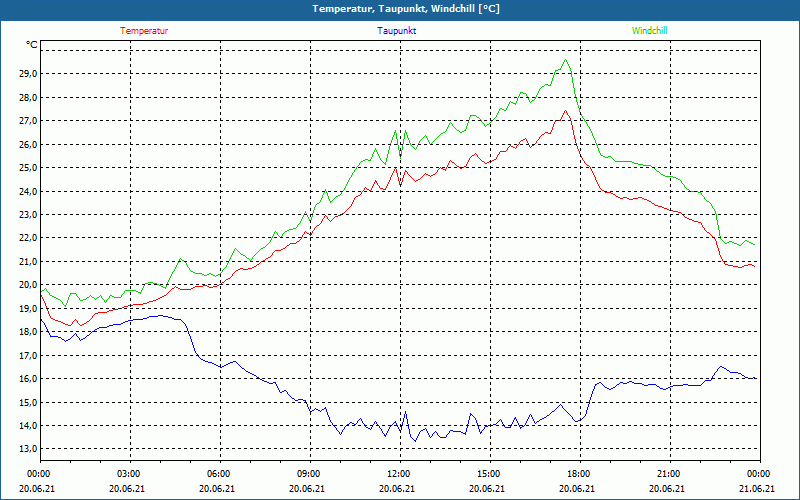Click the 14,0 y-axis value
Viewport: 800px width, 500px height.
click(29, 426)
